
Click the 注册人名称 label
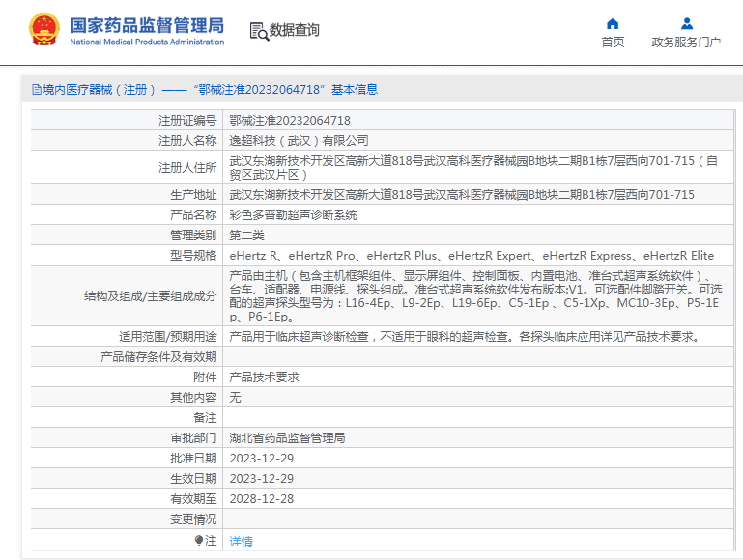point(187,141)
